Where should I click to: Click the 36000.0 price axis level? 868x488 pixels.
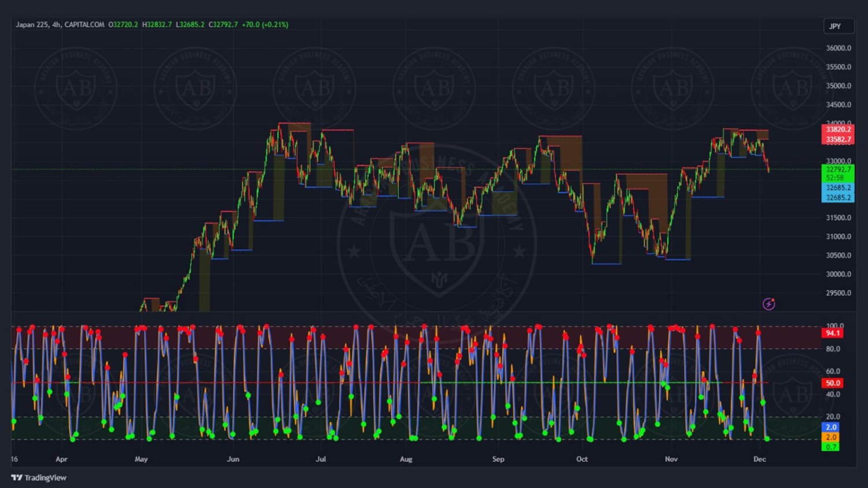[x=838, y=48]
